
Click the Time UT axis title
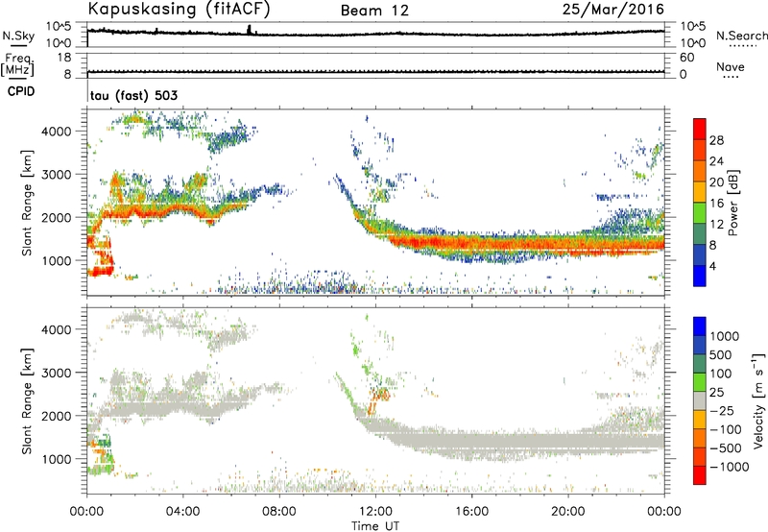pyautogui.click(x=375, y=526)
